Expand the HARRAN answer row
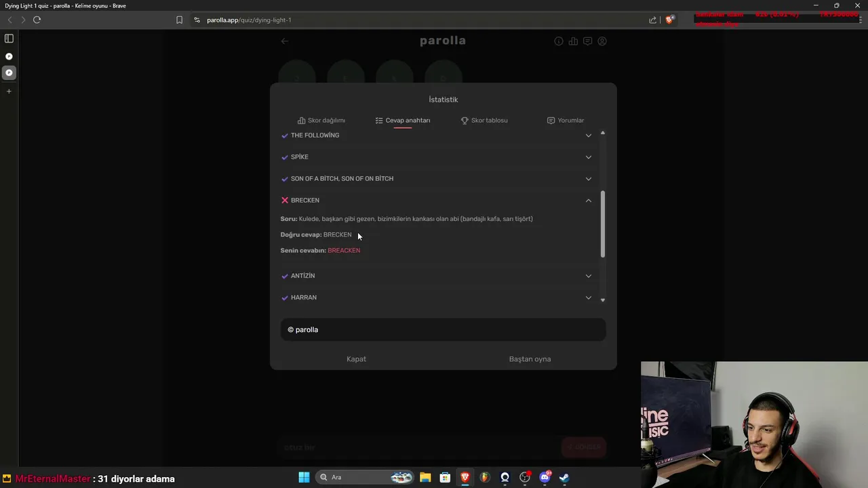Screen dimensions: 868x488 click(x=437, y=298)
